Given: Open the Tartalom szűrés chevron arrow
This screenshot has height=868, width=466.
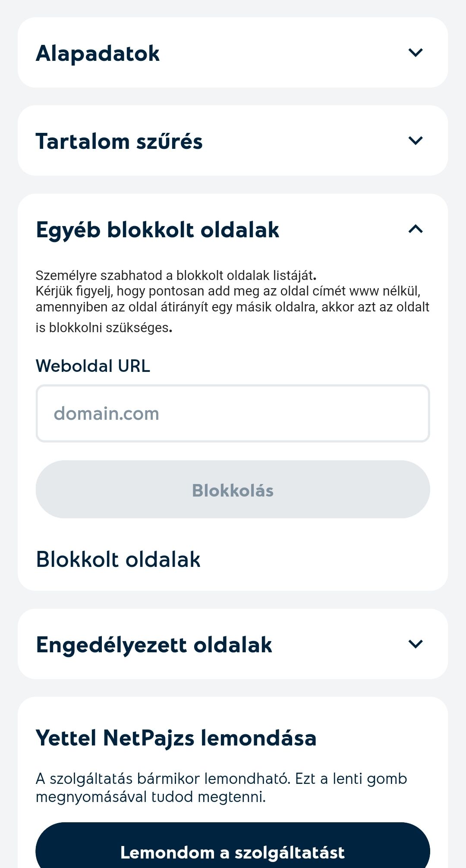Looking at the screenshot, I should [x=416, y=141].
